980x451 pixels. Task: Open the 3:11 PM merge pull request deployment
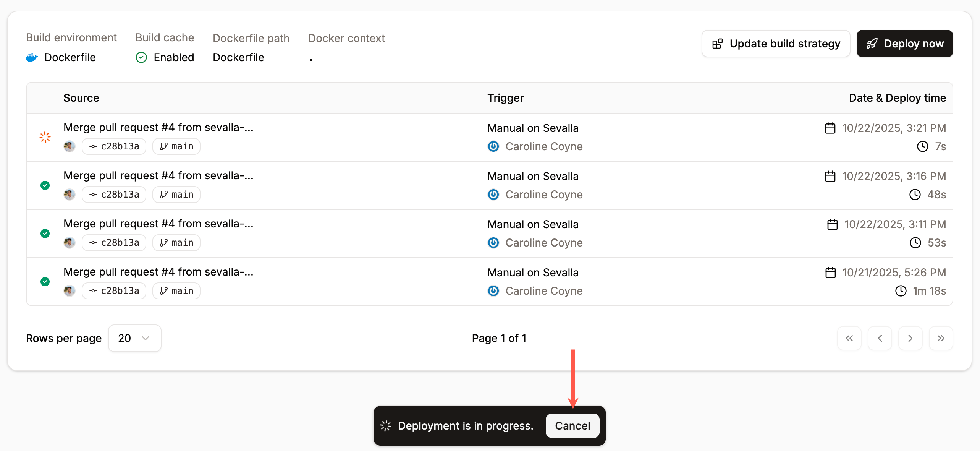pyautogui.click(x=158, y=224)
